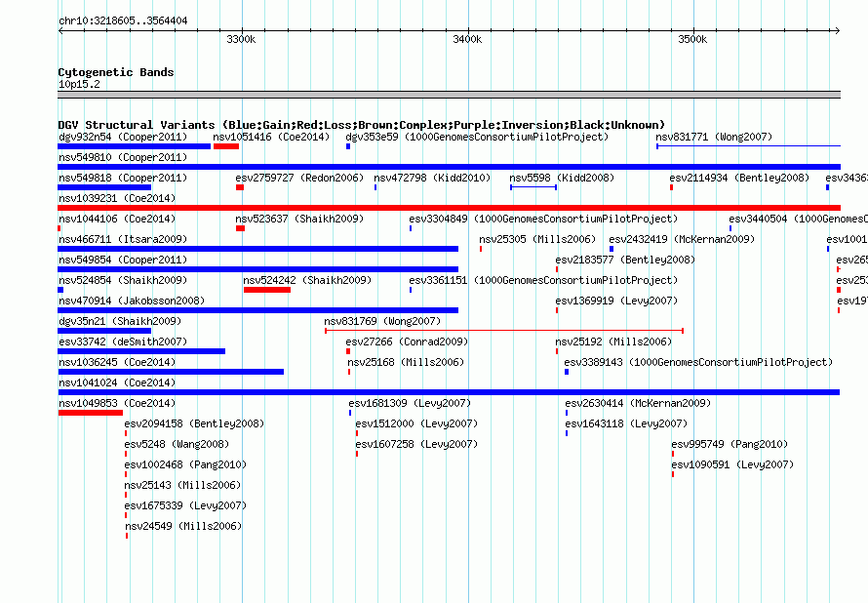This screenshot has width=868, height=603.
Task: Click the nsv25192 (Mills2006) label
Action: coord(613,342)
